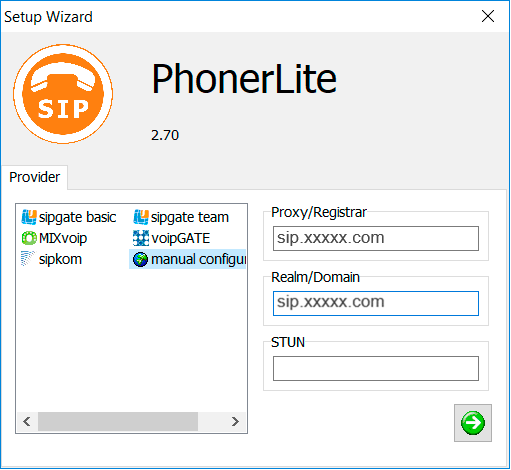
Task: Open the Provider tab
Action: pyautogui.click(x=34, y=177)
